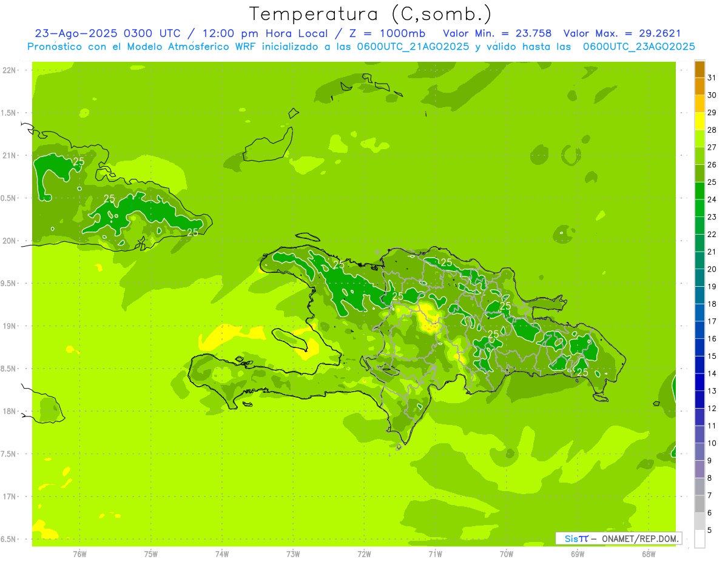The image size is (728, 562).
Task: Pick the gray swatch between 6 and 7
Action: [x=699, y=504]
